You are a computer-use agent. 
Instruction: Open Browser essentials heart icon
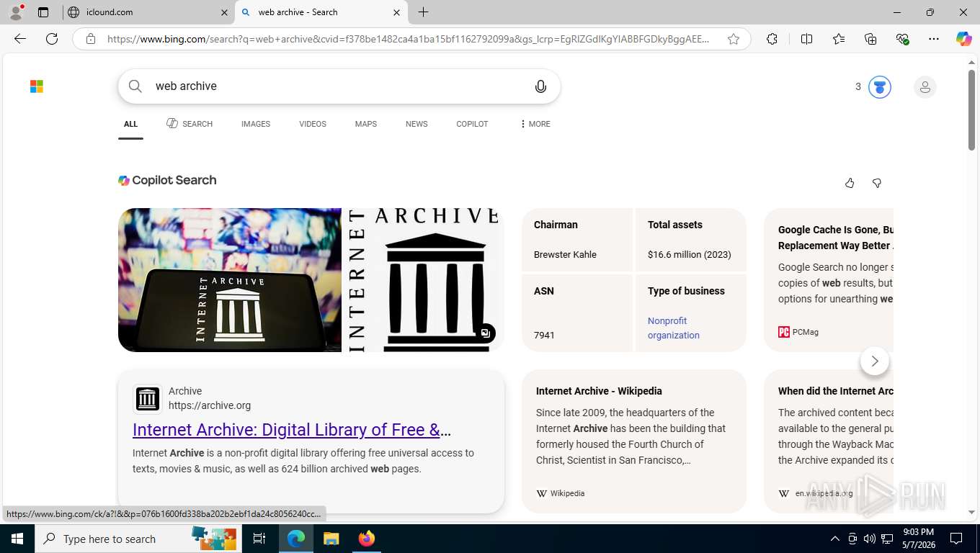coord(902,39)
